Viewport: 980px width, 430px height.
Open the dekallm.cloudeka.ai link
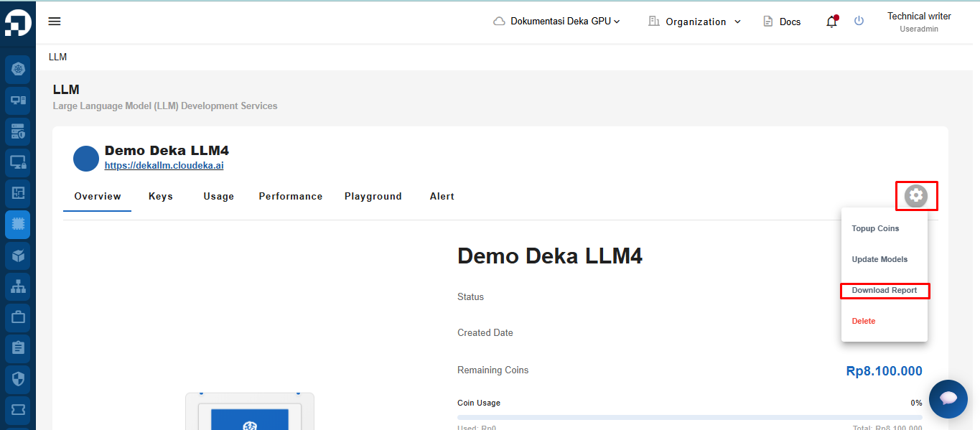(164, 165)
